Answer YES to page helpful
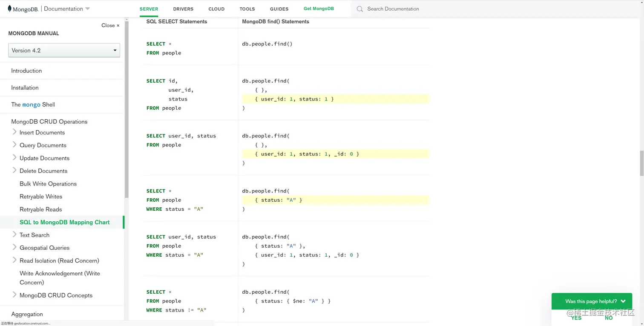 576,318
